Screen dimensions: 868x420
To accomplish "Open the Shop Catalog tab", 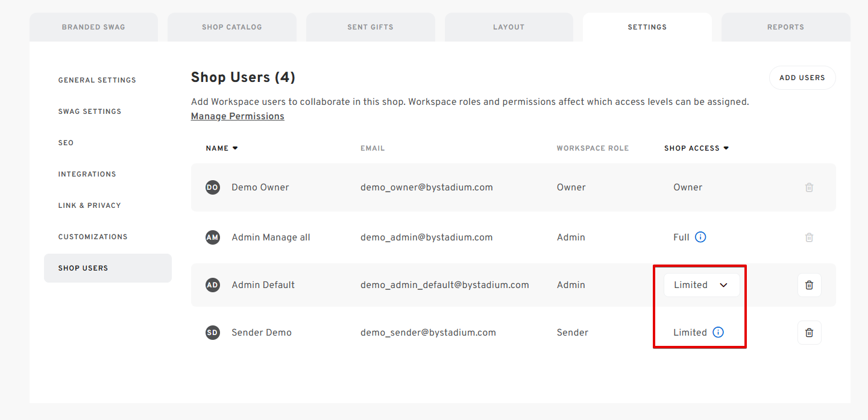I will coord(231,27).
